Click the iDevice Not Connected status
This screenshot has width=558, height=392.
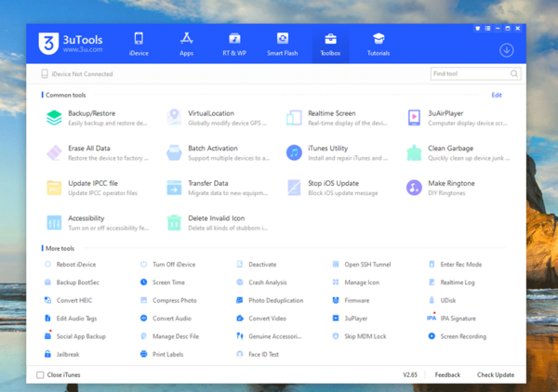(x=77, y=74)
